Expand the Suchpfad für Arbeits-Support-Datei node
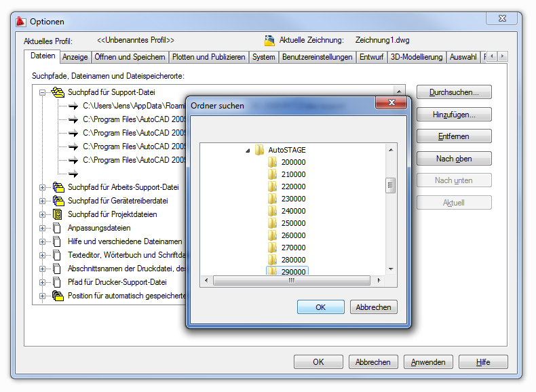The image size is (536, 392). (42, 187)
